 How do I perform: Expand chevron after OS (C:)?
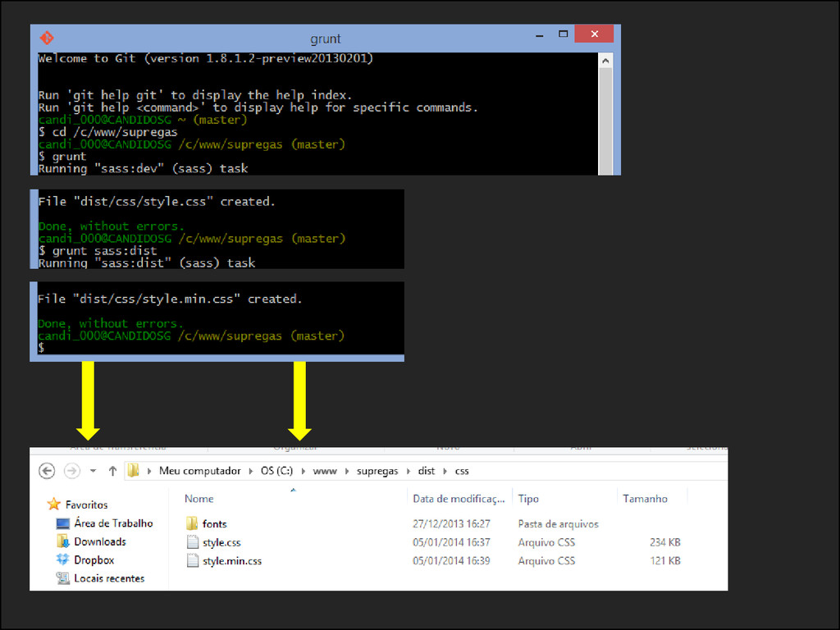click(x=304, y=471)
